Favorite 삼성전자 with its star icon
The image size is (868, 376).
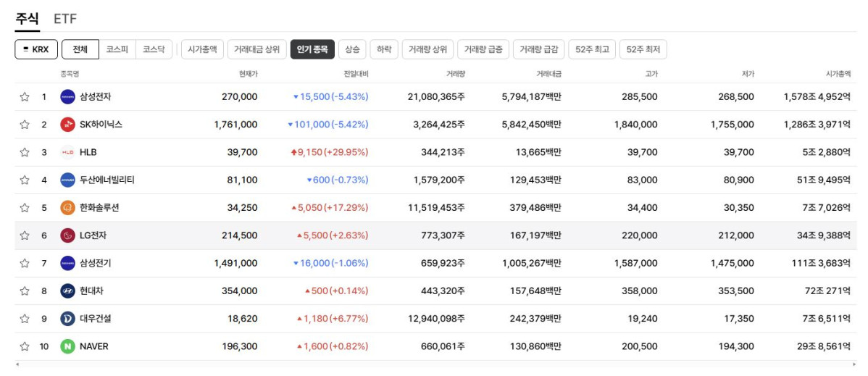tap(25, 97)
